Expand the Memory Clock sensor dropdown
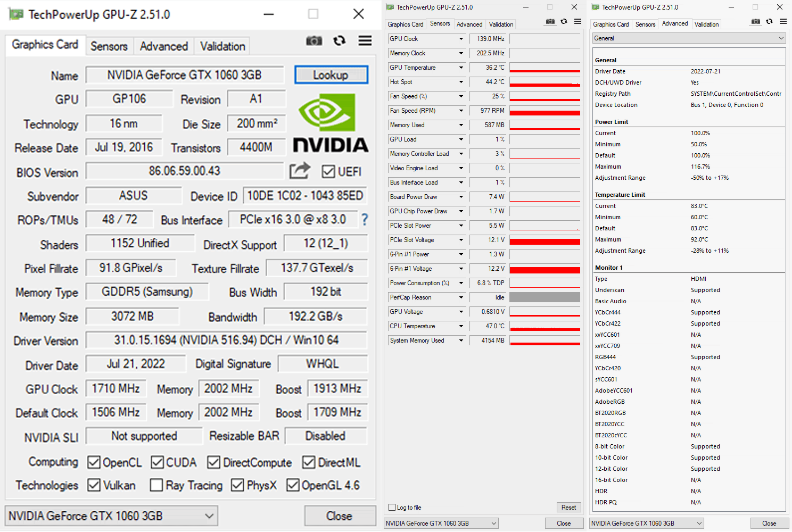This screenshot has height=532, width=792. pyautogui.click(x=461, y=53)
